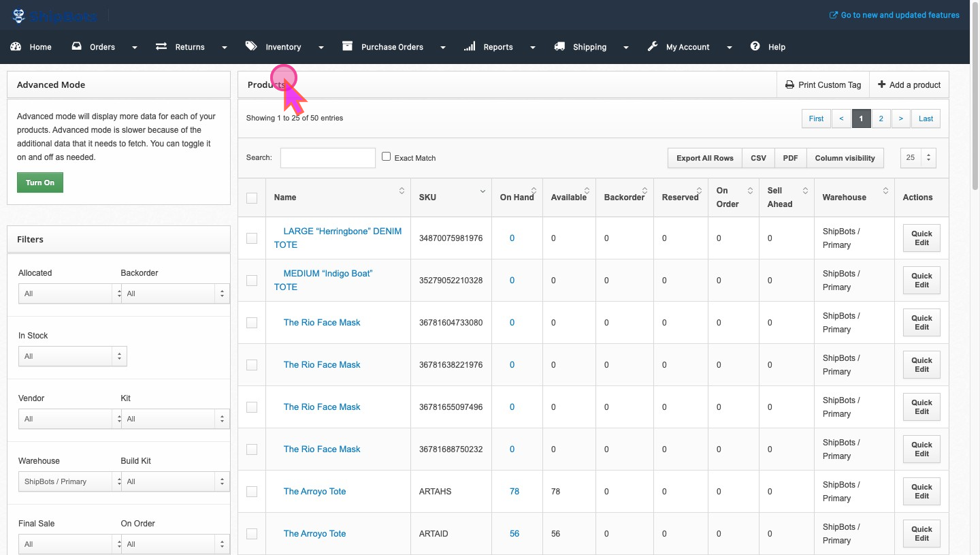Select the LARGE Herringbone DENIM TOTE row checkbox
Viewport: 980px width, 555px height.
[252, 238]
